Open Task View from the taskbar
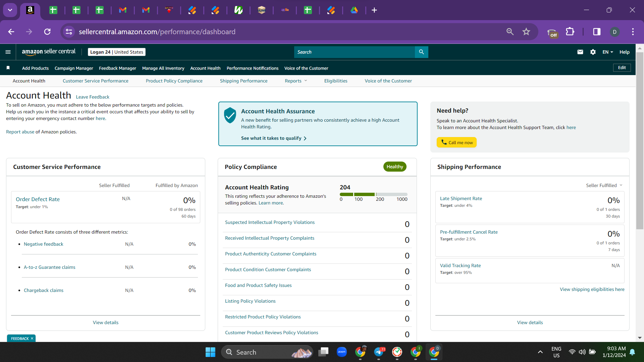 click(323, 352)
